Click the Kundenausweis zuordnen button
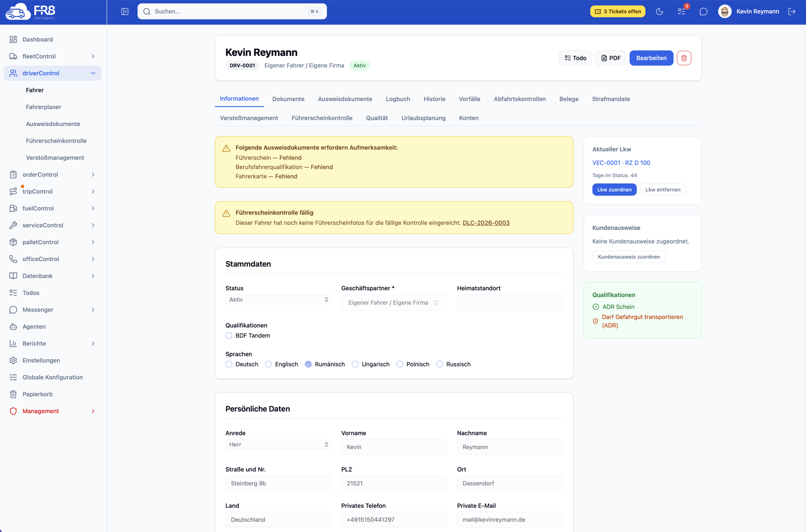The height and width of the screenshot is (532, 806). 629,257
